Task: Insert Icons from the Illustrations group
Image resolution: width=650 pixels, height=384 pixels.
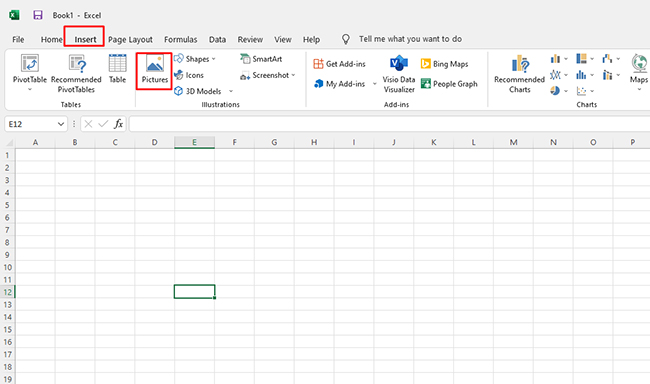Action: pyautogui.click(x=189, y=75)
